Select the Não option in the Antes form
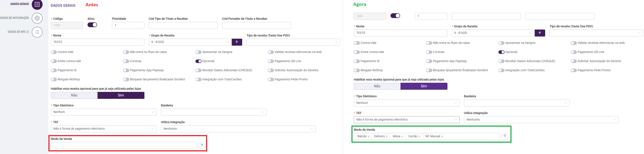The width and height of the screenshot is (644, 154). (x=74, y=95)
